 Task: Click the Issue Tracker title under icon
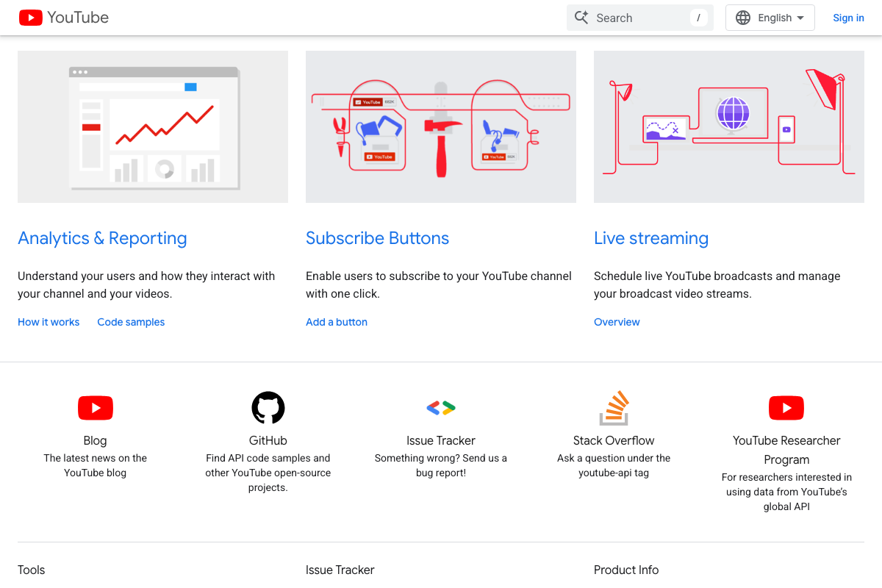(441, 440)
